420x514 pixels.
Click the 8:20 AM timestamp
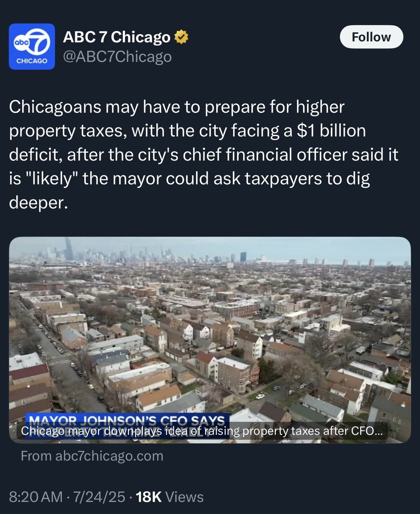(36, 497)
